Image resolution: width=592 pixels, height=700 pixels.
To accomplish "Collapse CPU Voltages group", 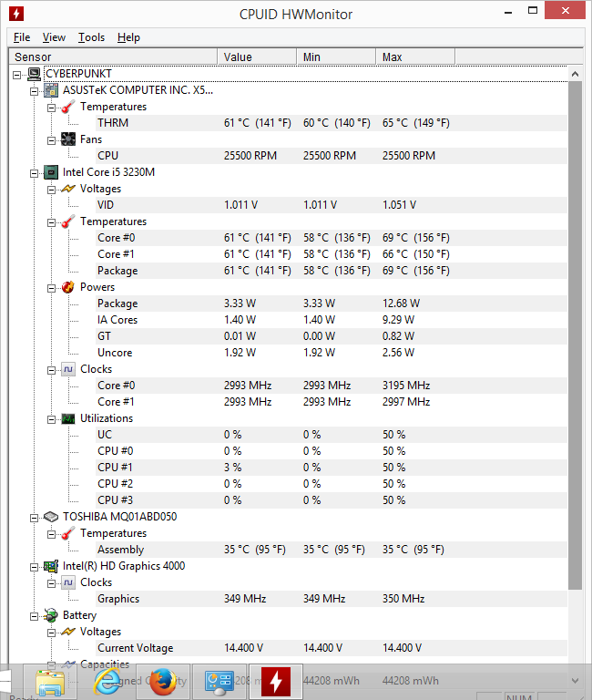I will pyautogui.click(x=52, y=190).
